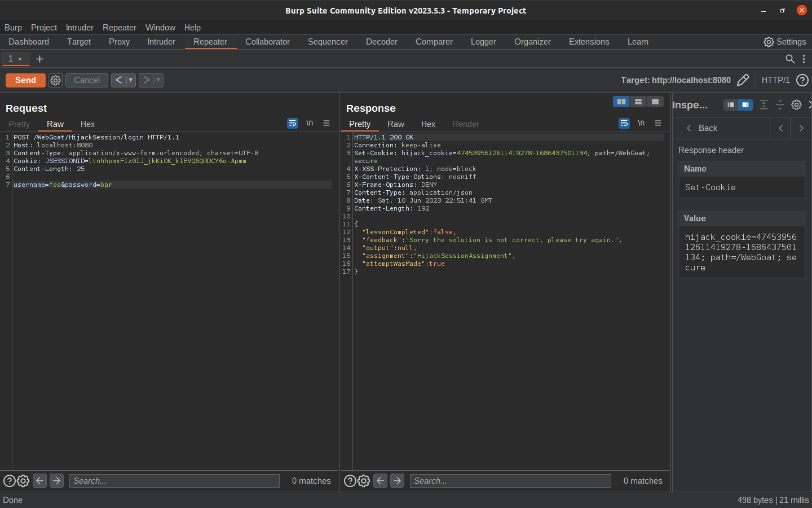Click the Response search field
This screenshot has height=508, width=812.
pyautogui.click(x=510, y=481)
